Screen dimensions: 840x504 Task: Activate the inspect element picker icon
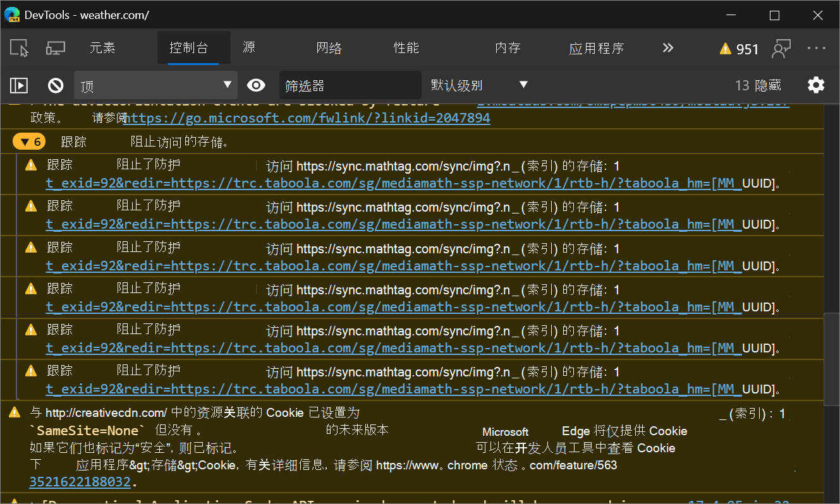pyautogui.click(x=20, y=48)
